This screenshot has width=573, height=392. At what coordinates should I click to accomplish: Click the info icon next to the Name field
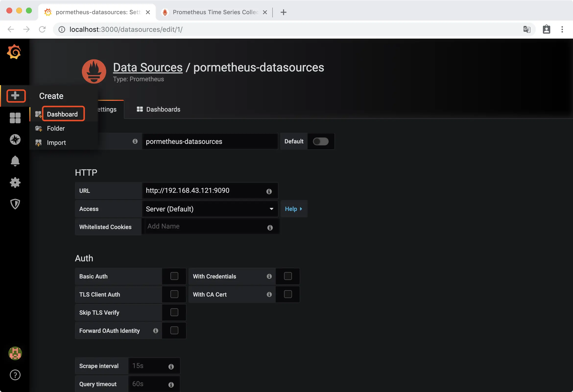[x=135, y=141]
